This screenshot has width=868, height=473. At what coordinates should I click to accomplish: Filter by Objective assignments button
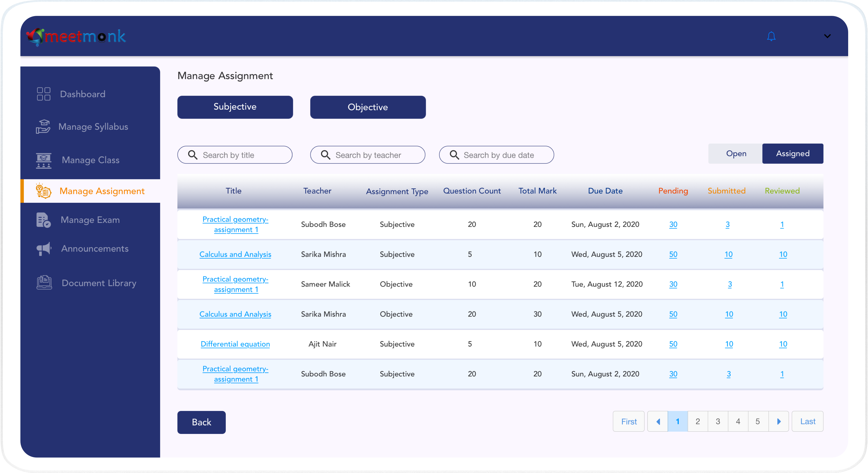[x=368, y=107]
